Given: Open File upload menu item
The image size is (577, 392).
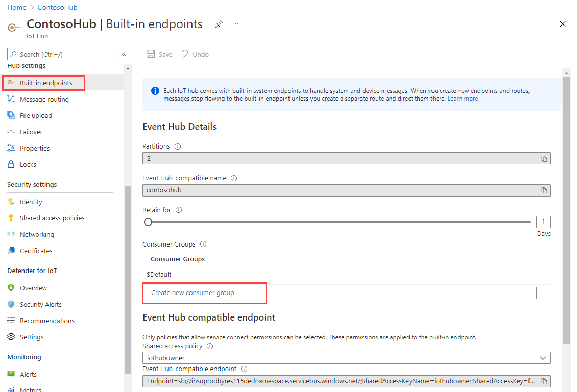Looking at the screenshot, I should [x=36, y=115].
